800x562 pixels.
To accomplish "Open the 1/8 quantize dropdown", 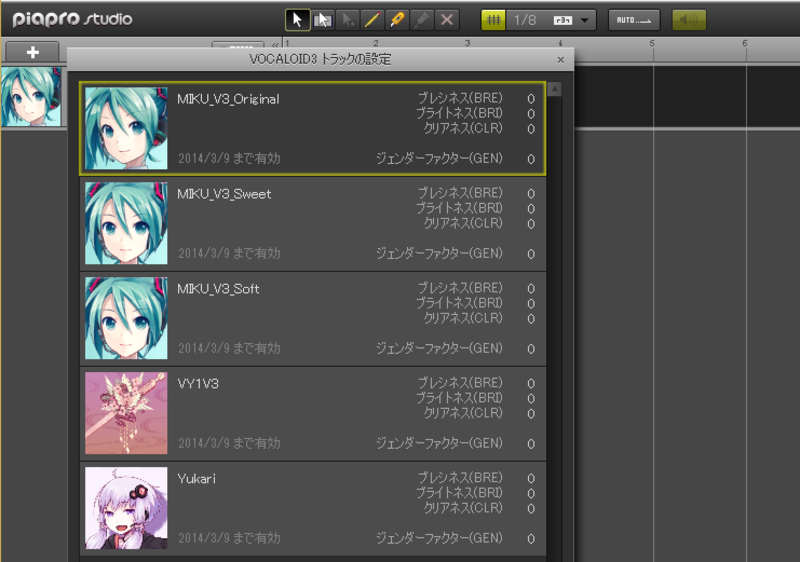I will [x=585, y=20].
